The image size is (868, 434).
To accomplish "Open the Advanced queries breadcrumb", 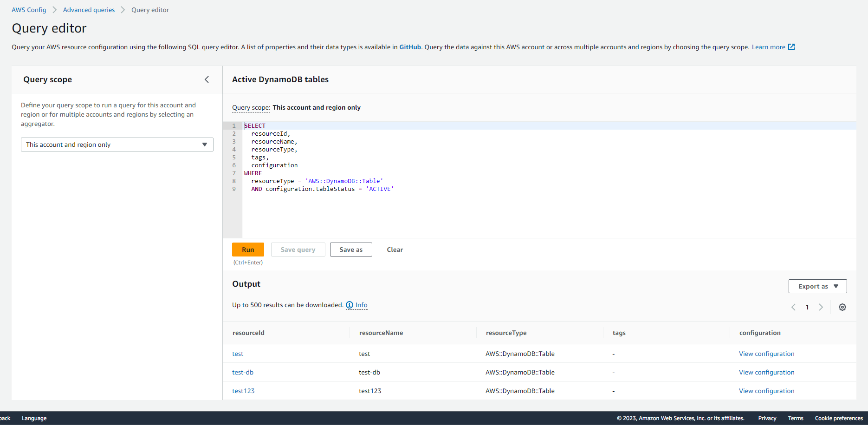I will [89, 9].
